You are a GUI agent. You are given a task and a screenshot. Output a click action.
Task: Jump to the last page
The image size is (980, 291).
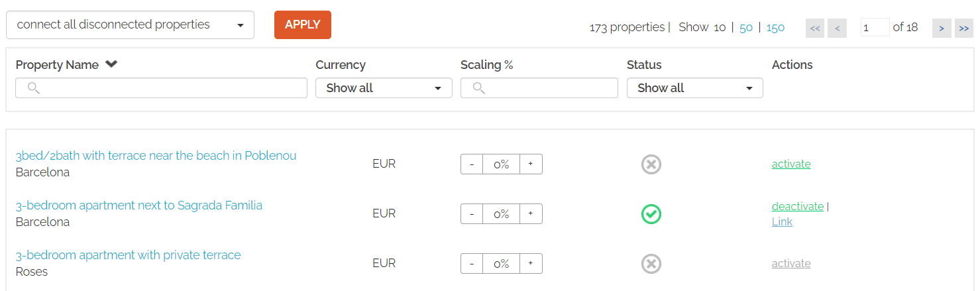click(x=964, y=28)
